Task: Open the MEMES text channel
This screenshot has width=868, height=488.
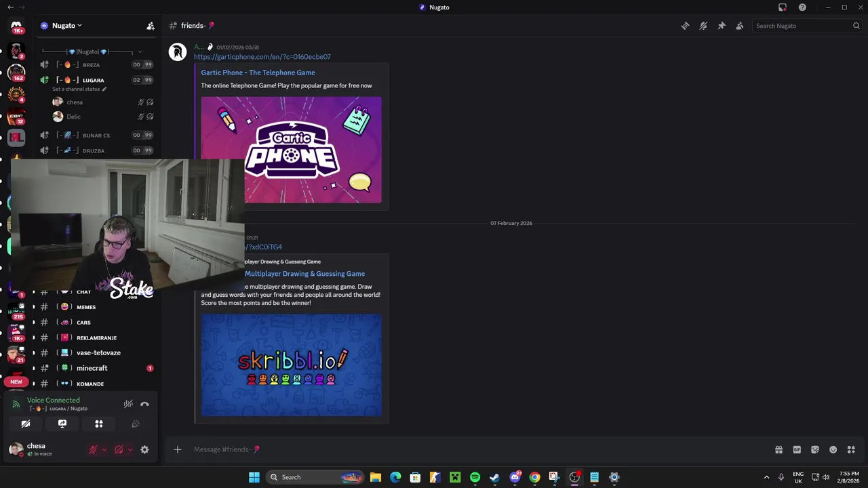Action: pyautogui.click(x=95, y=307)
